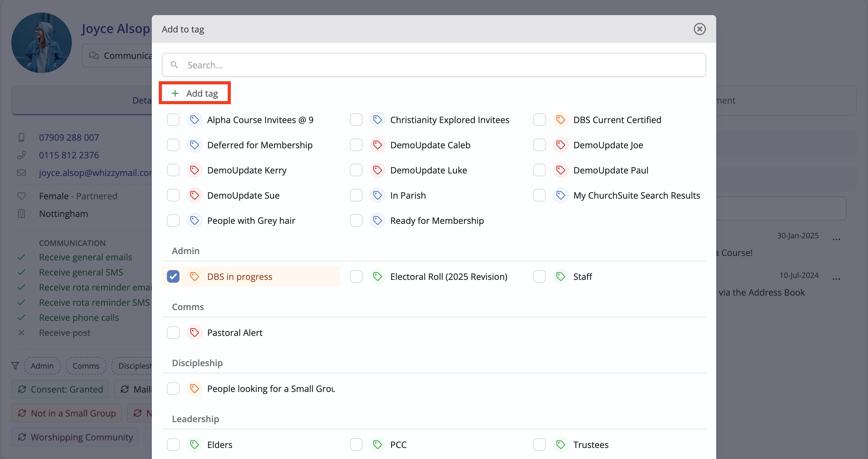
Task: Check the PCC tag checkbox
Action: point(356,445)
